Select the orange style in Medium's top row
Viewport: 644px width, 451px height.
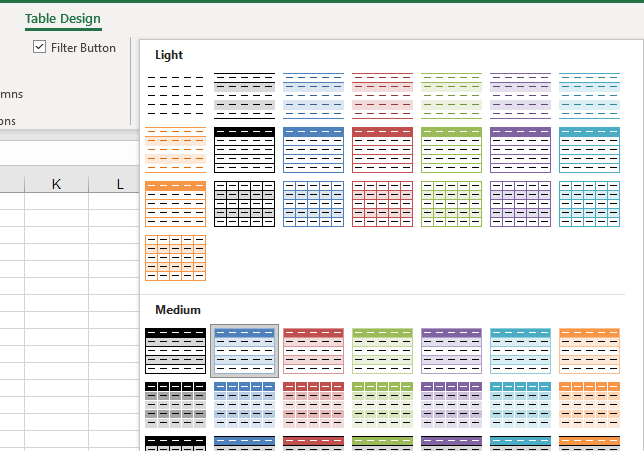coord(589,350)
